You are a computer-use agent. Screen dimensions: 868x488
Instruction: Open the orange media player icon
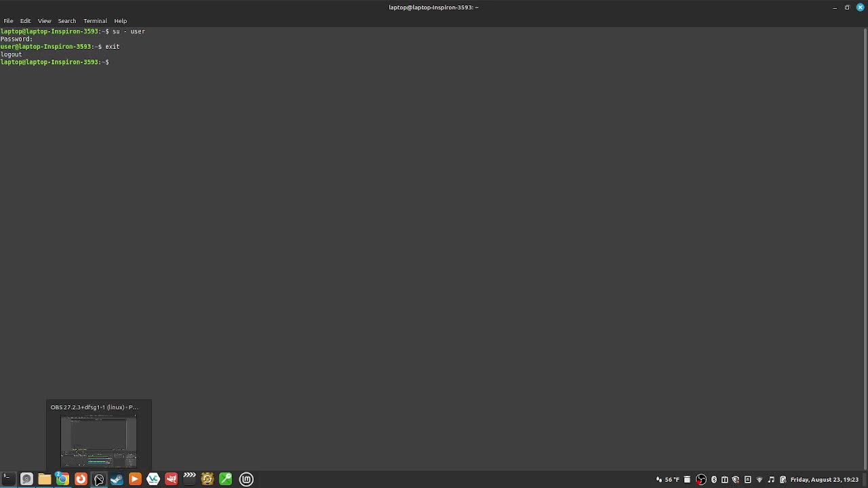pyautogui.click(x=135, y=479)
